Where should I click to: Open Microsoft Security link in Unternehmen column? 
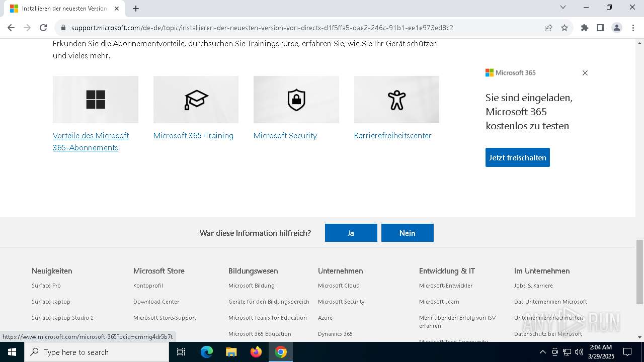(341, 302)
